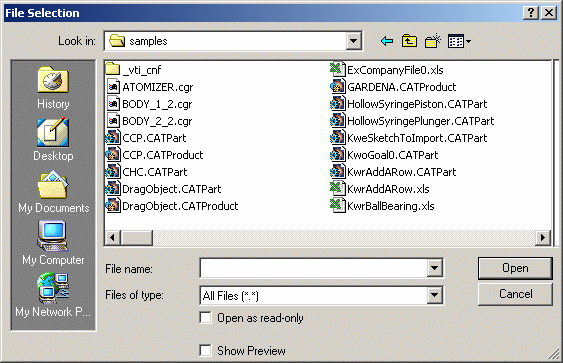563x363 pixels.
Task: Enable the Show Preview checkbox
Action: click(x=205, y=350)
